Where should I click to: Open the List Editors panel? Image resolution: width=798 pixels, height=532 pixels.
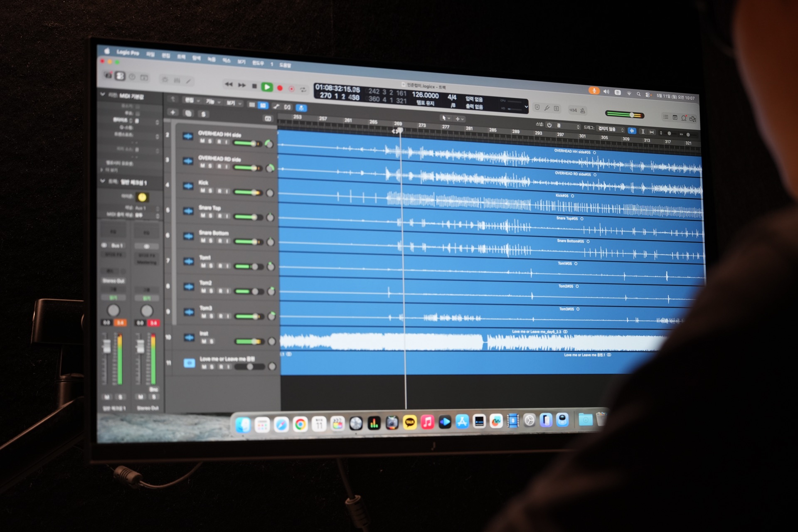(x=665, y=117)
